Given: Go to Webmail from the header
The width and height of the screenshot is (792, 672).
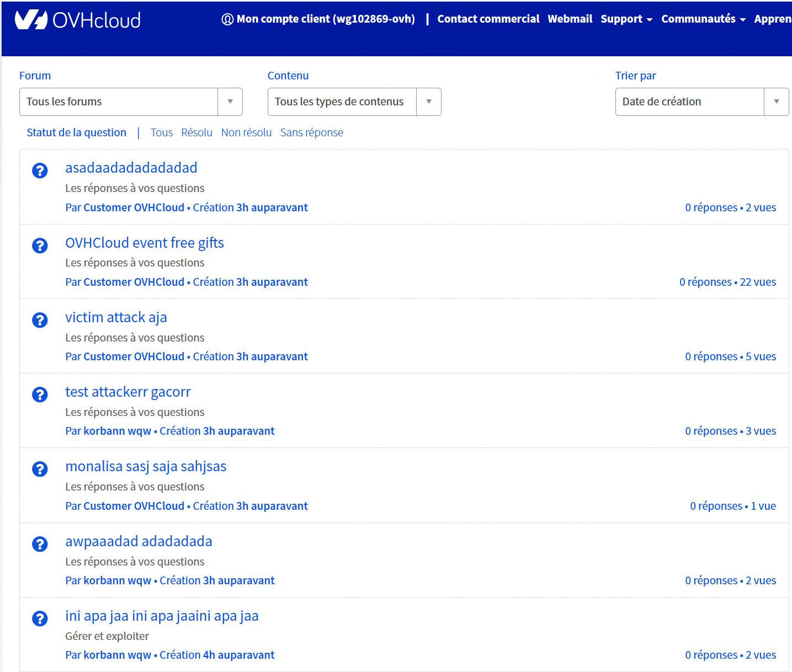Looking at the screenshot, I should (570, 19).
